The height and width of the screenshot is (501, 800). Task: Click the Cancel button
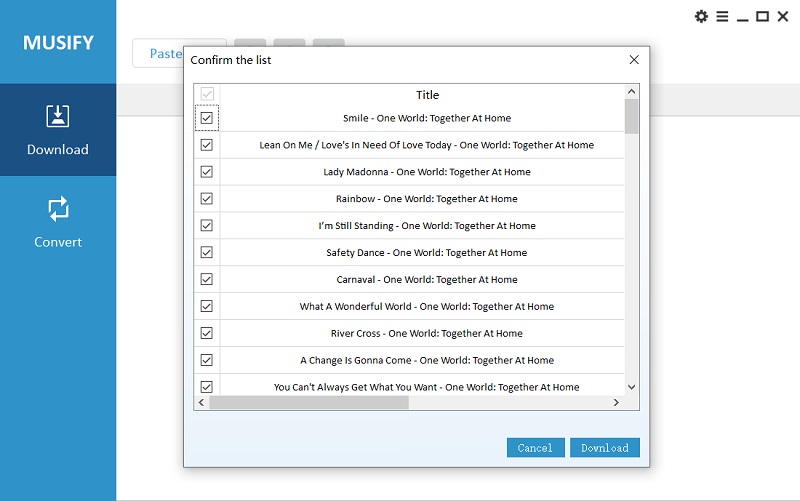[535, 447]
